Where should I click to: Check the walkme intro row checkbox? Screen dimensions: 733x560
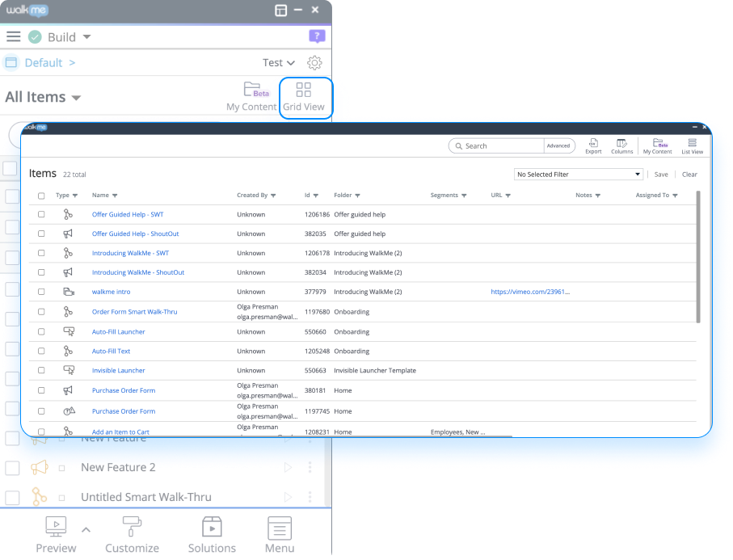[41, 292]
